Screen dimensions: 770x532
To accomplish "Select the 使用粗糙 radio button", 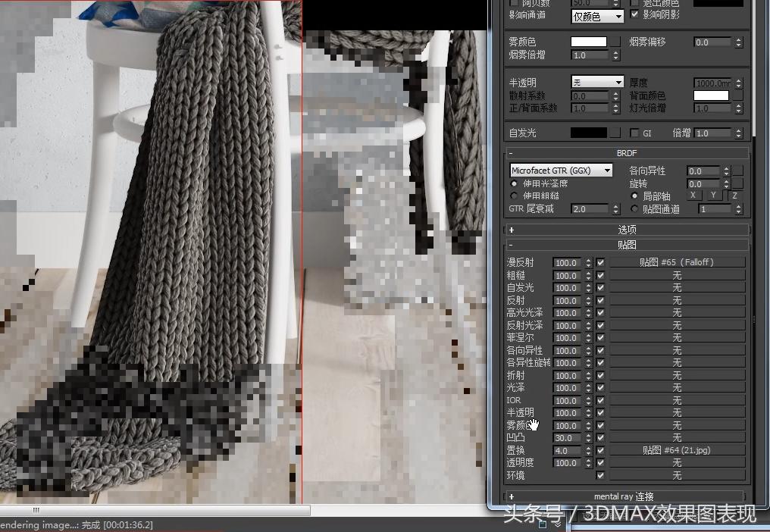I will (515, 196).
